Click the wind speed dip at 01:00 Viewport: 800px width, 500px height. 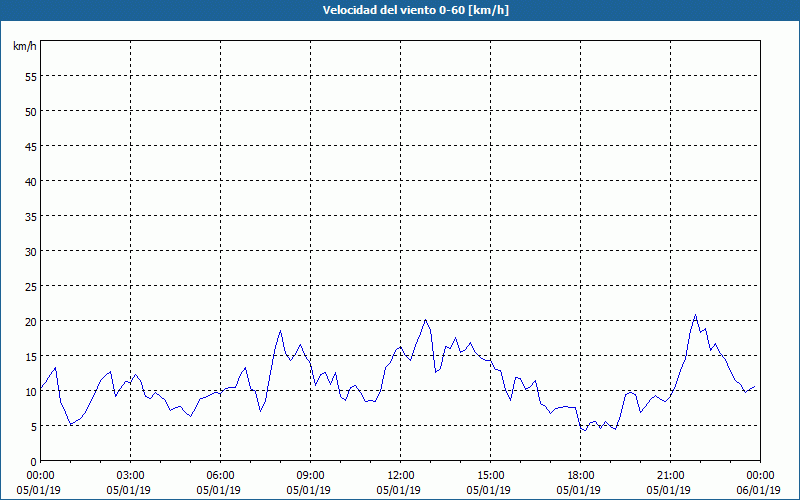[x=71, y=424]
